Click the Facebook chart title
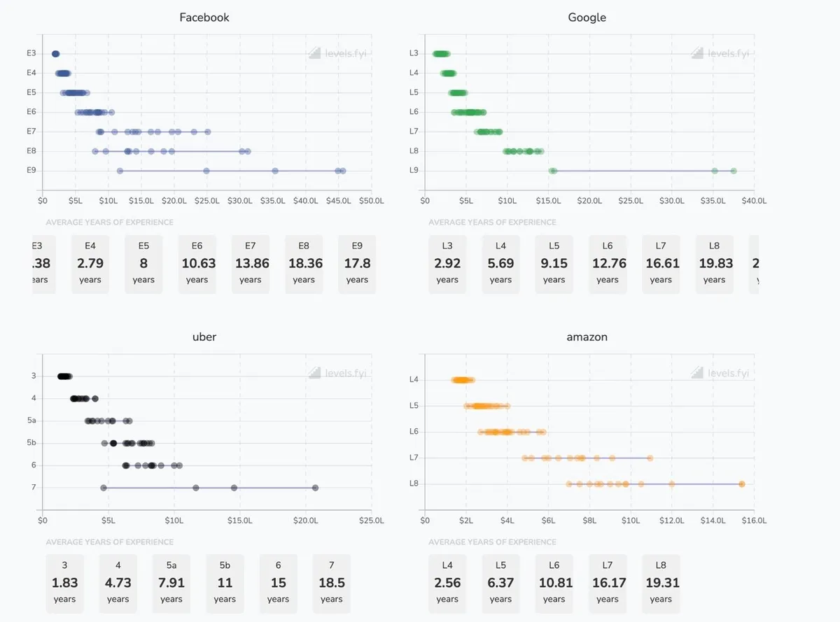 pos(204,17)
